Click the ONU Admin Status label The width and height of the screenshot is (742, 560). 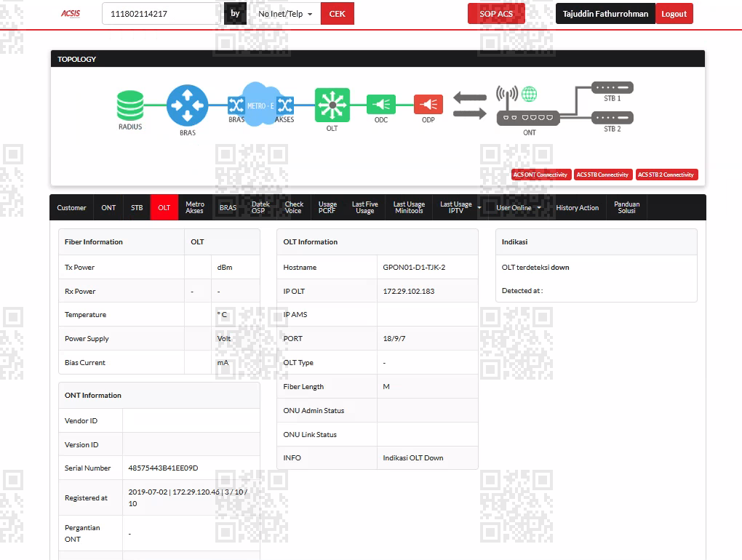(314, 410)
